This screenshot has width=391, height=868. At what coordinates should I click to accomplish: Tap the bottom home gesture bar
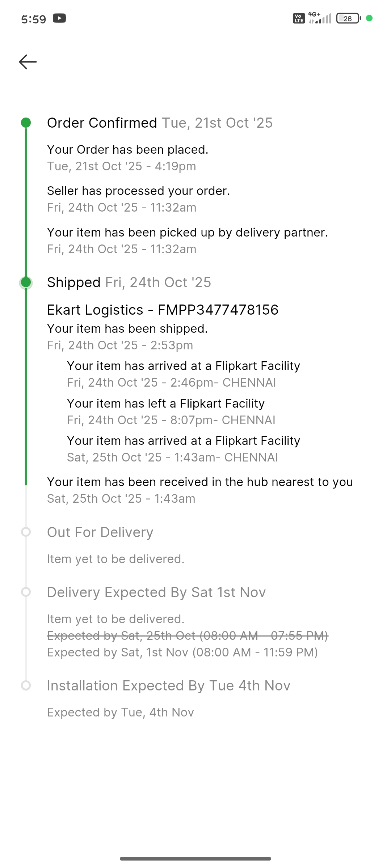pos(195,859)
